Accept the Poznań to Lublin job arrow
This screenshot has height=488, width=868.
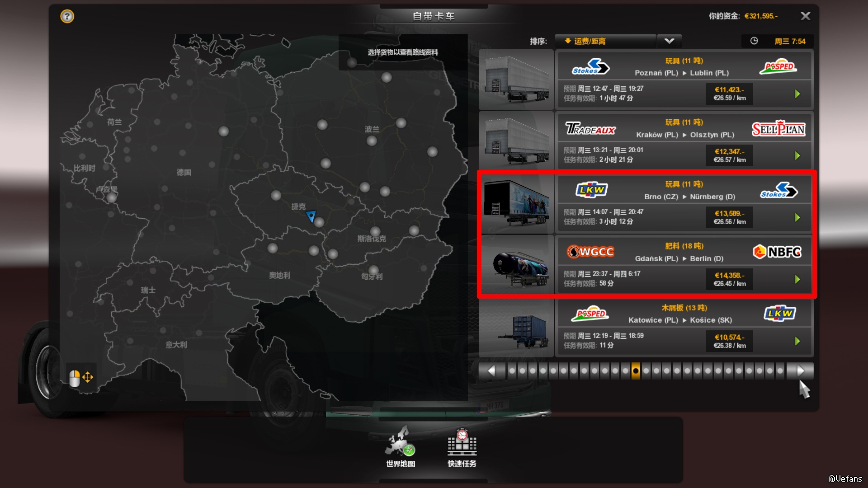[x=797, y=94]
